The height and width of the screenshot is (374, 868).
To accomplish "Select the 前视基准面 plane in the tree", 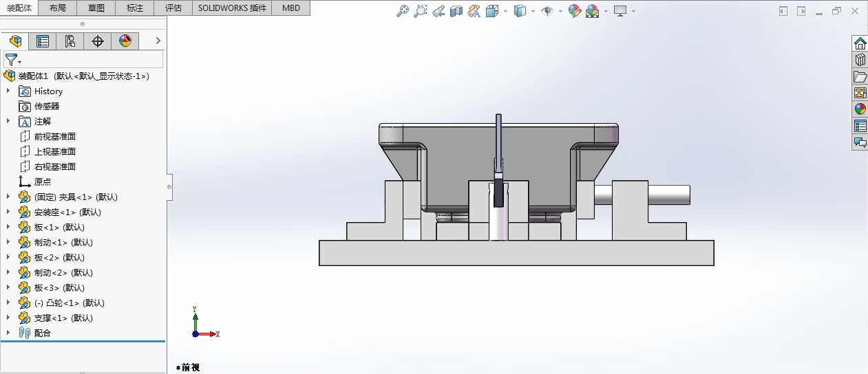I will click(55, 136).
